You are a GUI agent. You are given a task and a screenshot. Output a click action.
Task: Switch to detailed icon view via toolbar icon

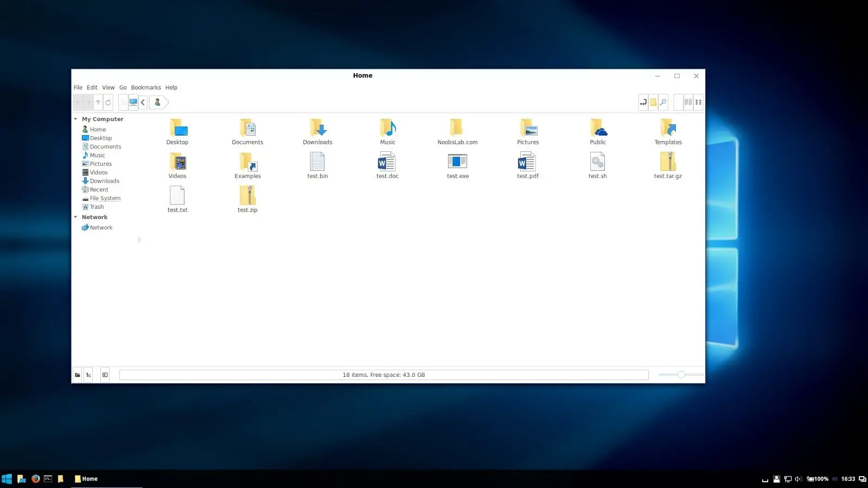(x=688, y=102)
